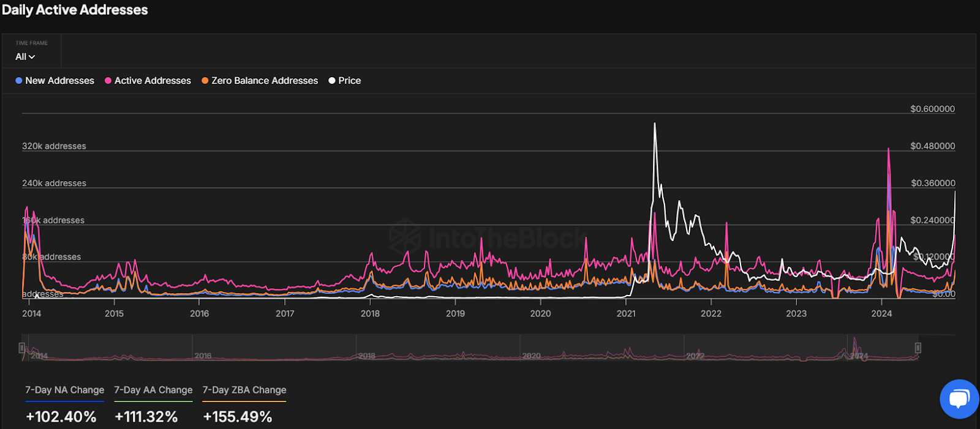
Task: Open the Time Frame All dropdown
Action: [25, 56]
